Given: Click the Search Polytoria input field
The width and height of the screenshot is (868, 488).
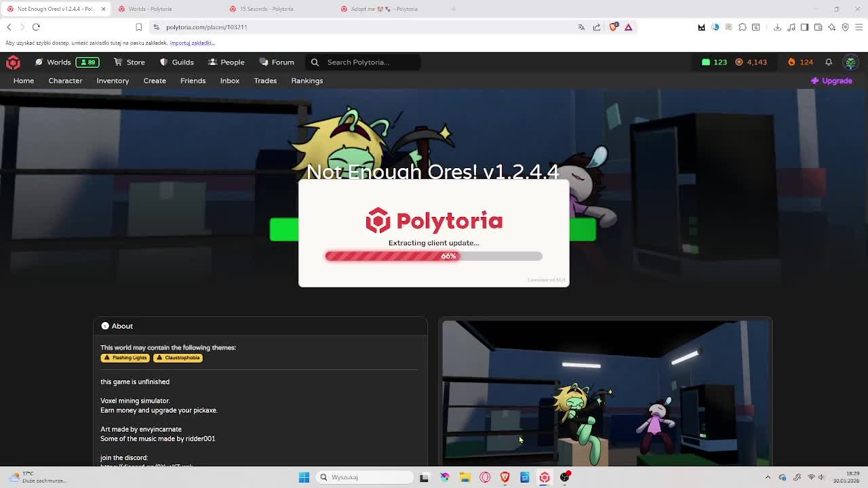Looking at the screenshot, I should coord(363,62).
